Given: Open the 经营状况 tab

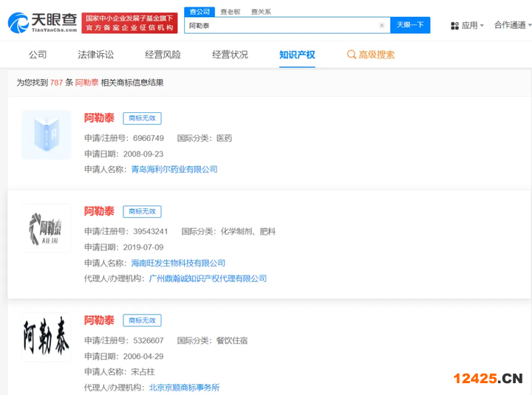Looking at the screenshot, I should (x=230, y=55).
